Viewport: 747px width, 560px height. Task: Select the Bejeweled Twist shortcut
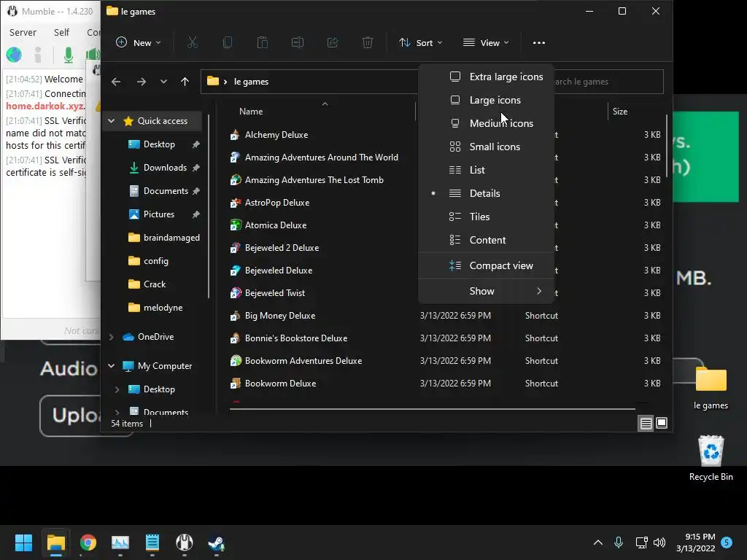275,293
